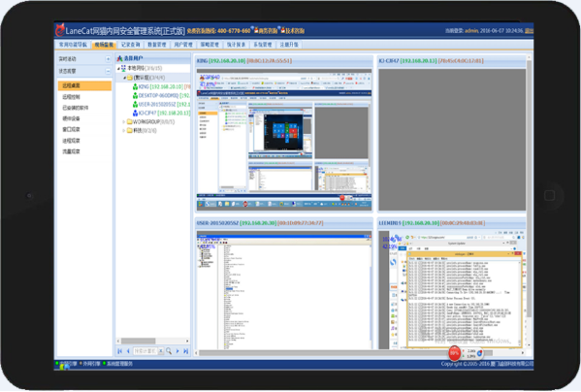This screenshot has height=392, width=581.
Task: Select KJ-CJF47 computer in the tree
Action: tap(161, 113)
